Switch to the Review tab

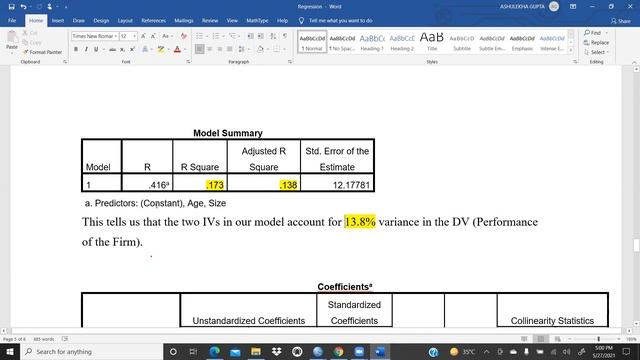tap(210, 20)
